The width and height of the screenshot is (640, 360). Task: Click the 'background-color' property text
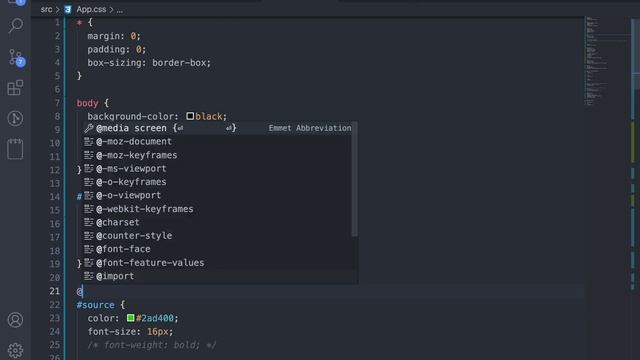[x=131, y=117]
